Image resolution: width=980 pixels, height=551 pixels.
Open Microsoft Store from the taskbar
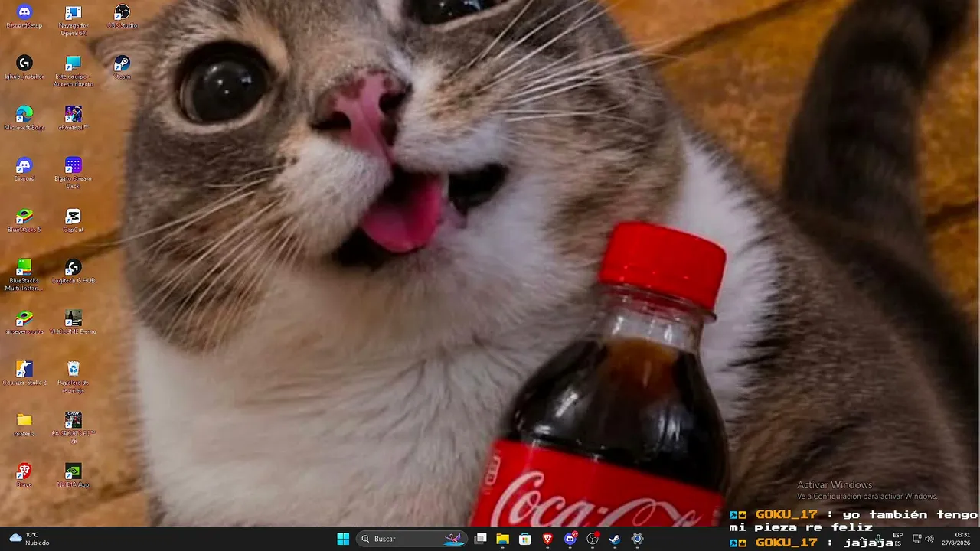pos(525,539)
